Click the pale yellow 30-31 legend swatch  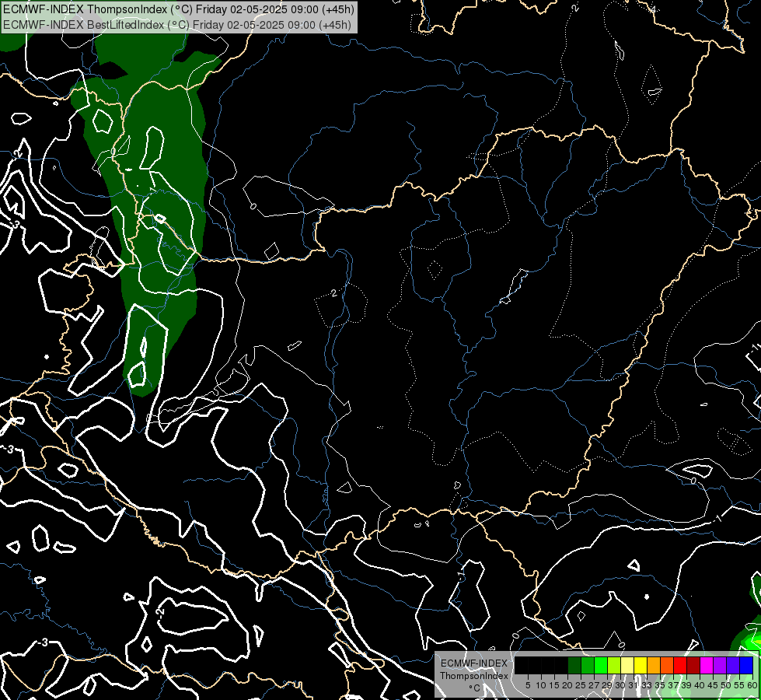(x=627, y=666)
